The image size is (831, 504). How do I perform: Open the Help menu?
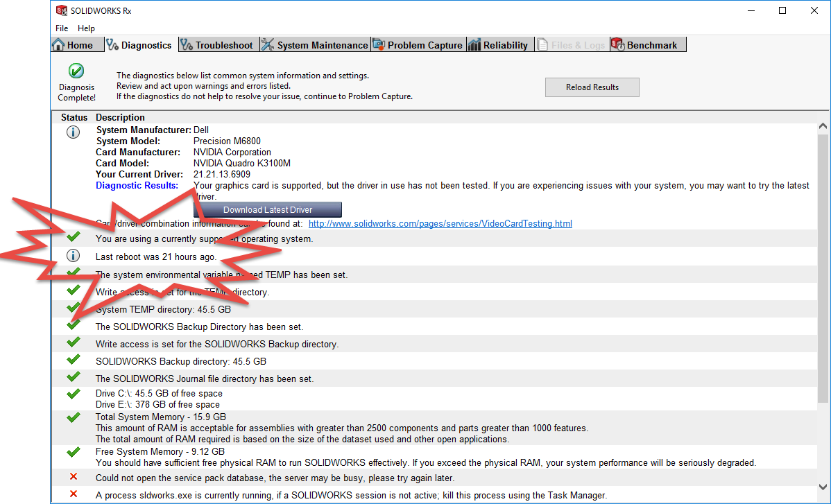tap(86, 28)
